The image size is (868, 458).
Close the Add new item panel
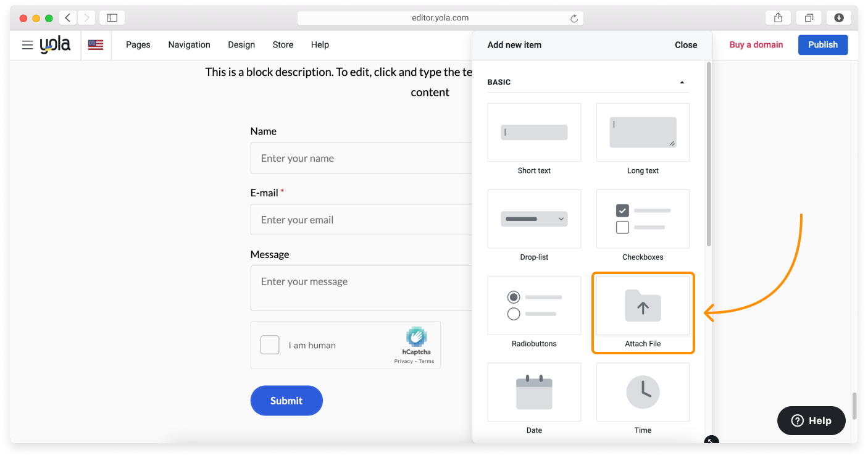(685, 45)
